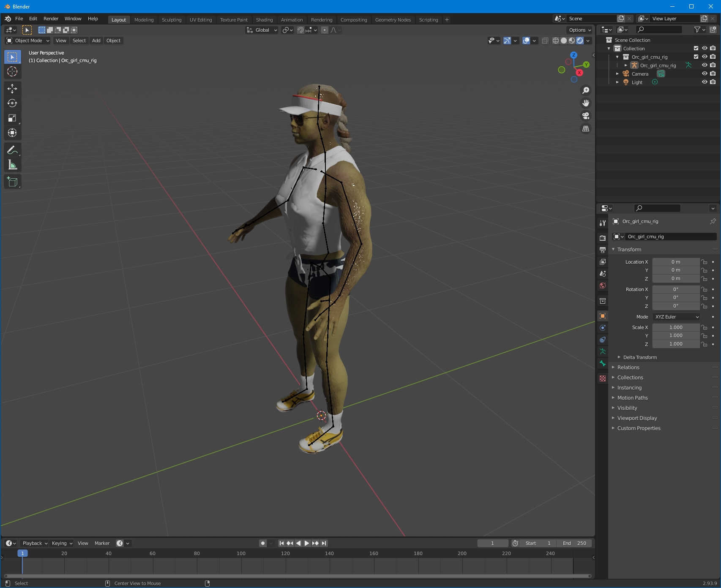
Task: Exclude Collection via its checkbox
Action: click(696, 48)
